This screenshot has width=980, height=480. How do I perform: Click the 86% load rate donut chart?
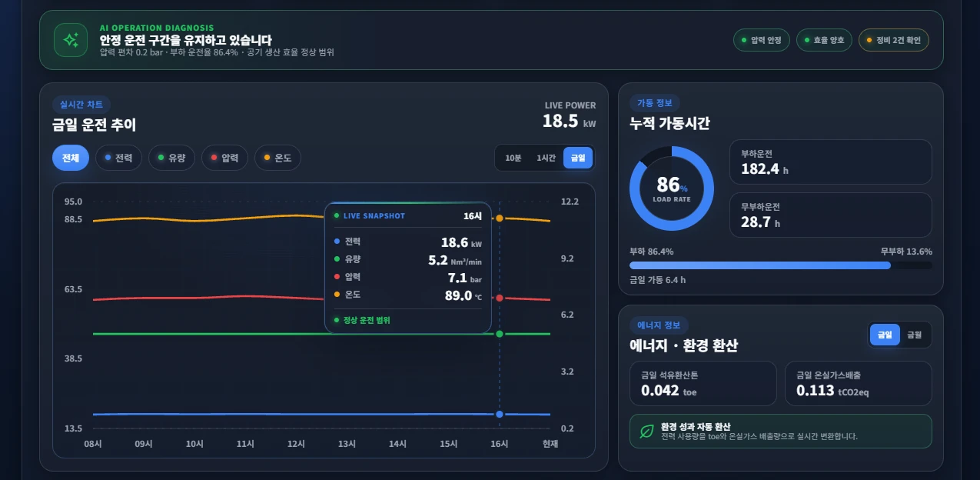pos(672,188)
